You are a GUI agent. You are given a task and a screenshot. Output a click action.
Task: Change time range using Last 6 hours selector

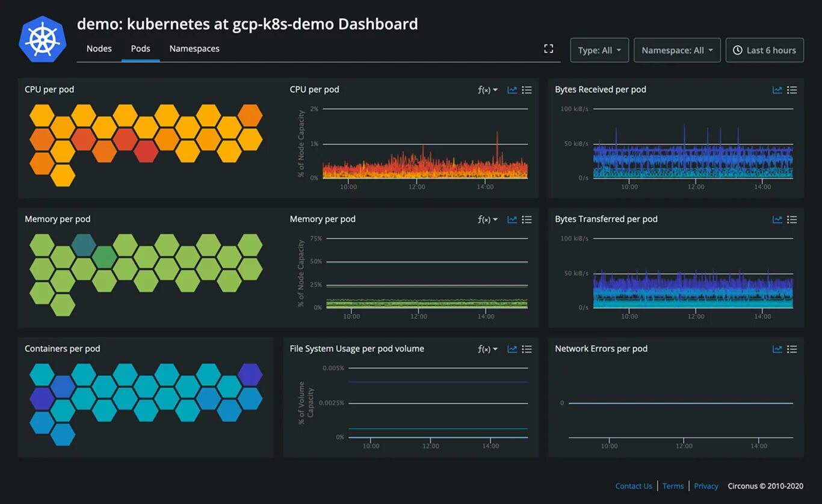tap(770, 50)
